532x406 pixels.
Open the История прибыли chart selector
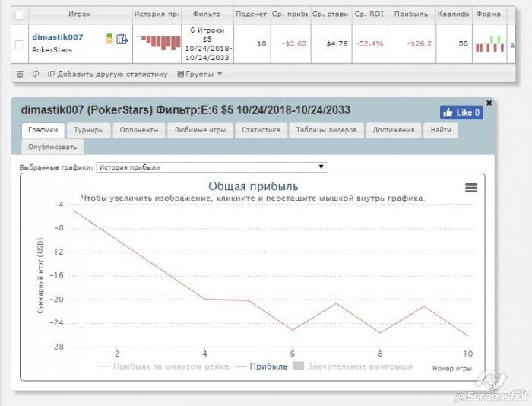[x=212, y=167]
